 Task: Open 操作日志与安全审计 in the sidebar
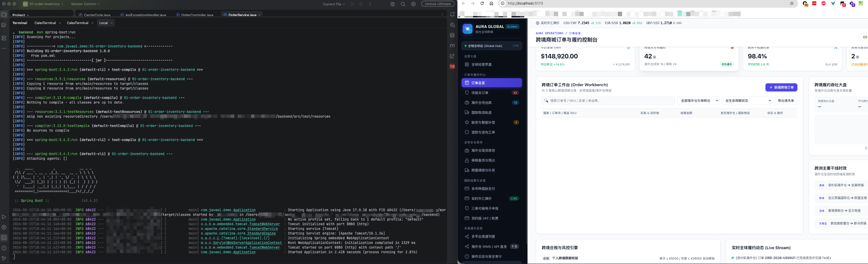[492, 256]
